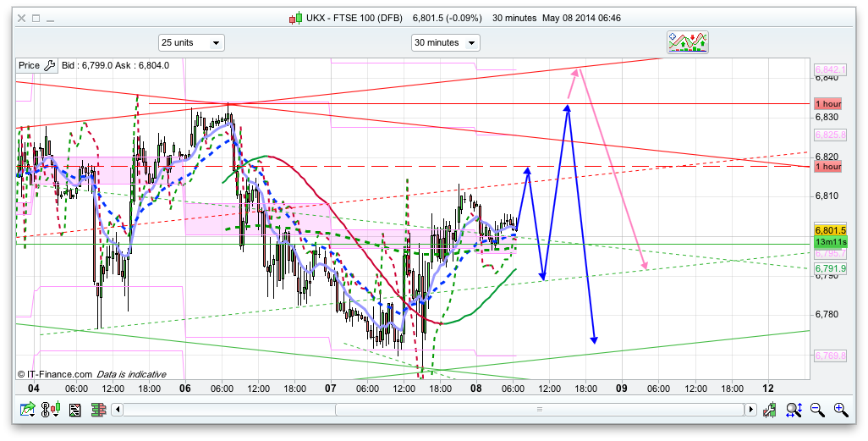Click the Price settings wrench icon

pyautogui.click(x=49, y=65)
